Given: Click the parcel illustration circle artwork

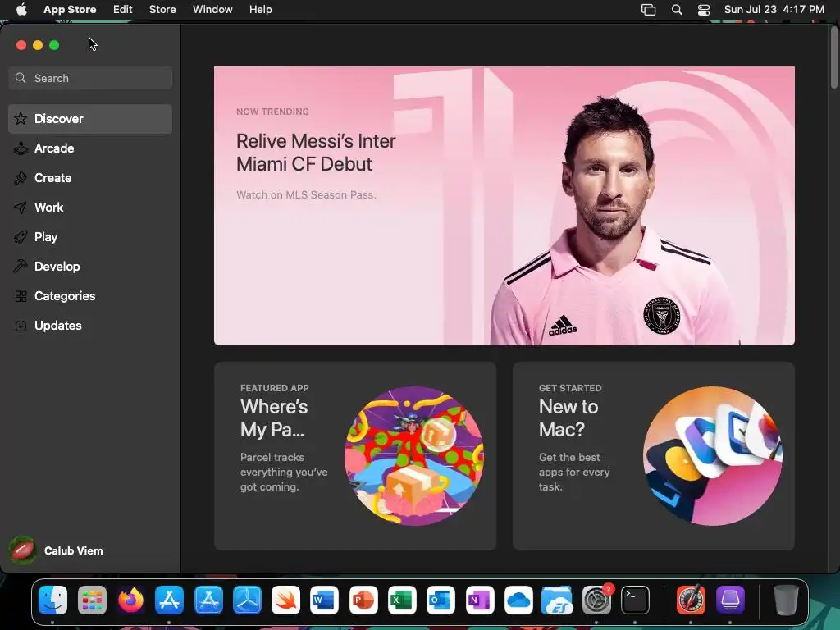Looking at the screenshot, I should point(413,456).
